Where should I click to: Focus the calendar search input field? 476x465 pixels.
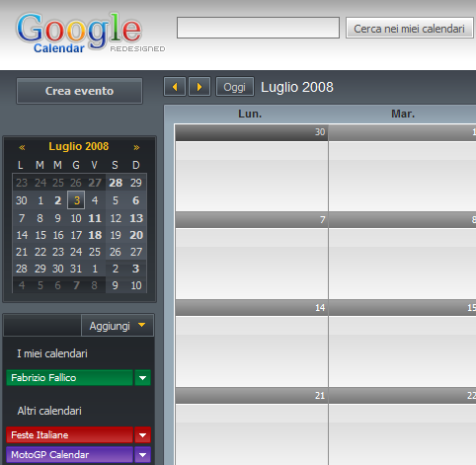pos(258,28)
